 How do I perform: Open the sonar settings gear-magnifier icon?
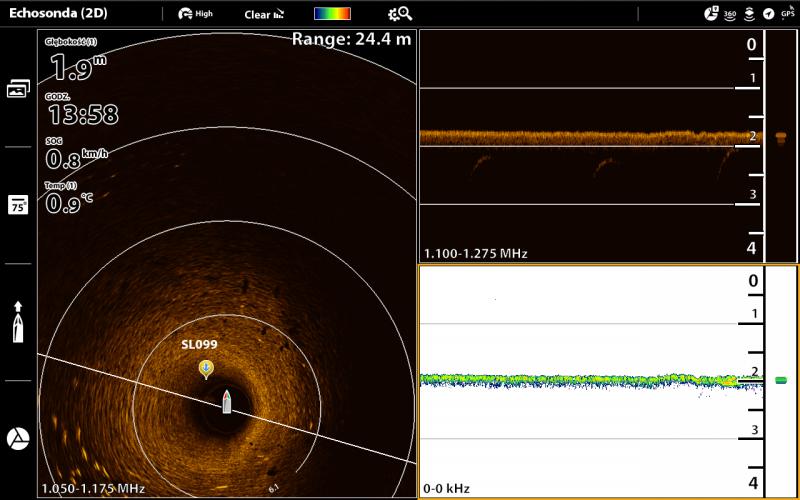(x=400, y=14)
